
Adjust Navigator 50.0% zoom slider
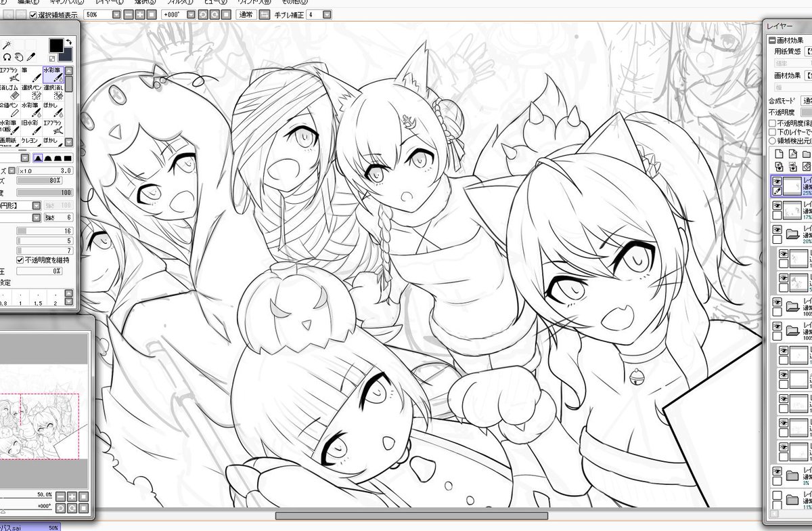click(26, 496)
